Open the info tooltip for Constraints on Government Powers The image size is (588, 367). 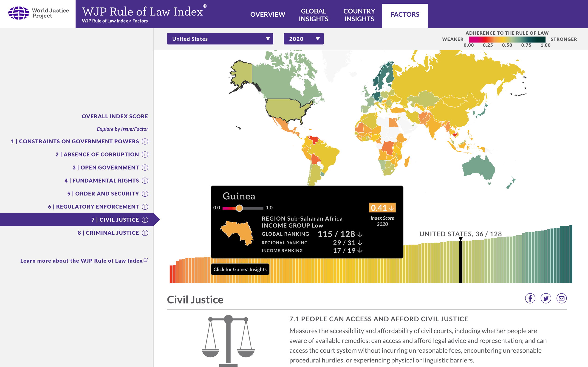point(145,142)
